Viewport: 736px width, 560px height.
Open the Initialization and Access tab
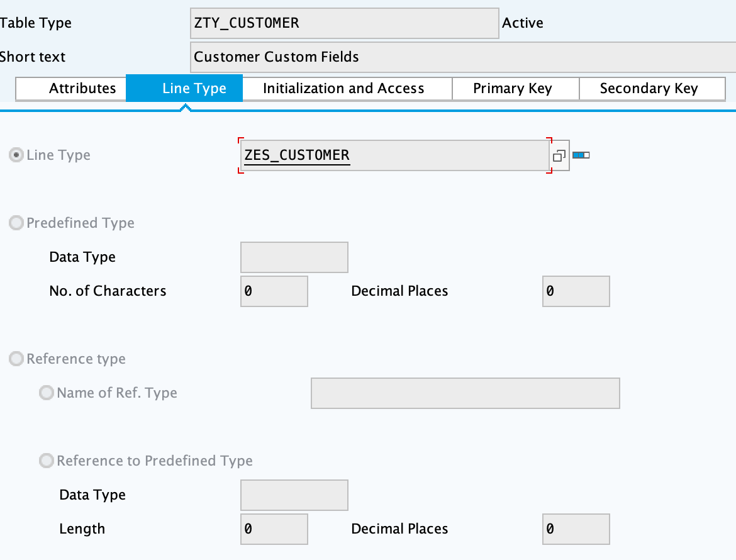(343, 89)
